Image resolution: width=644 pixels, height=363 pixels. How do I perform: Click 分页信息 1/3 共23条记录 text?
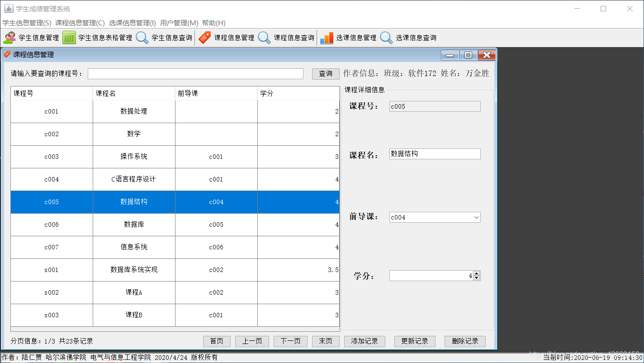[52, 341]
